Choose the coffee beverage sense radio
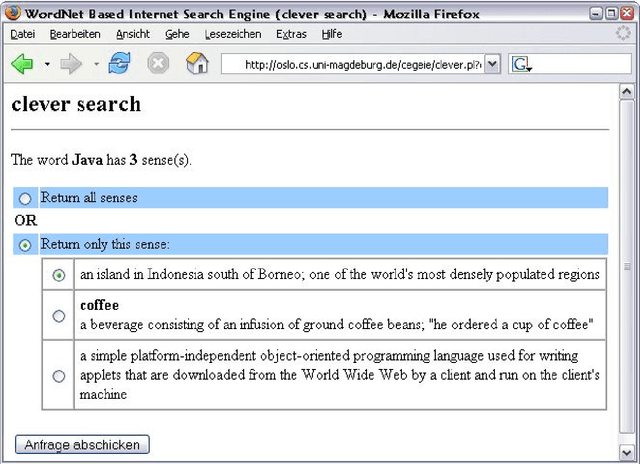640x464 pixels. point(59,316)
